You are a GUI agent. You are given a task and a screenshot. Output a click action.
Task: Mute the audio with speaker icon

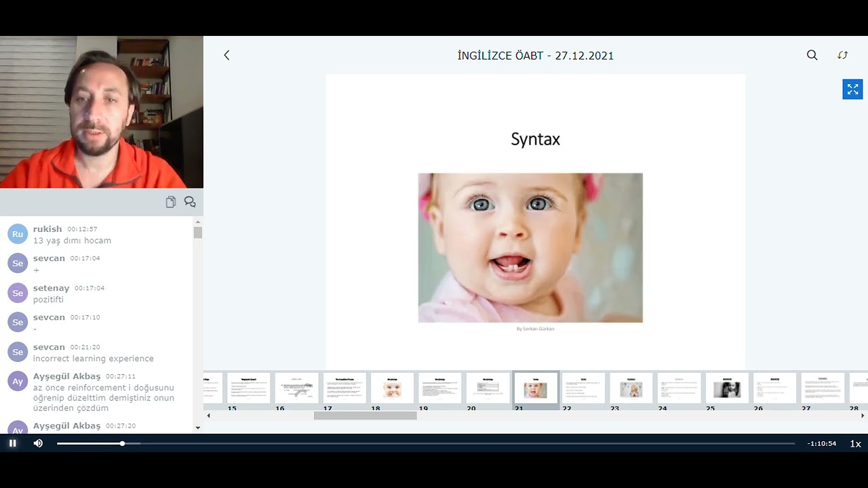pyautogui.click(x=38, y=443)
